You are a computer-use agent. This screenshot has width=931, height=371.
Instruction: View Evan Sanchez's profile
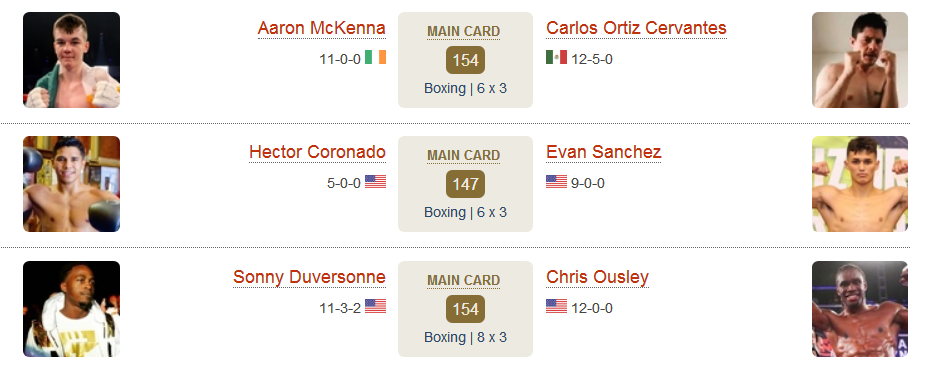603,152
